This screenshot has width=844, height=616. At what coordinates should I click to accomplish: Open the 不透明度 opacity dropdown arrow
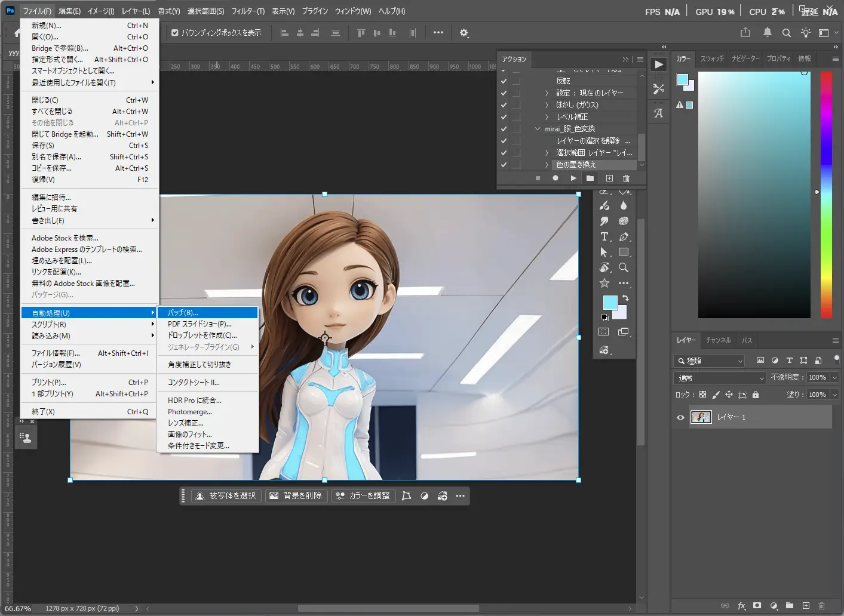click(x=834, y=378)
